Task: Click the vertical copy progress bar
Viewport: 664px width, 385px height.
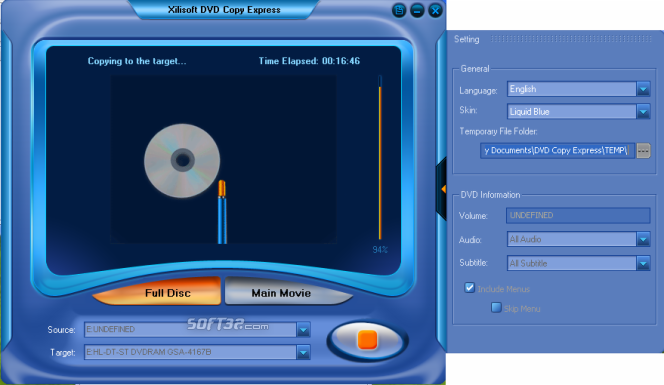Action: (x=380, y=158)
